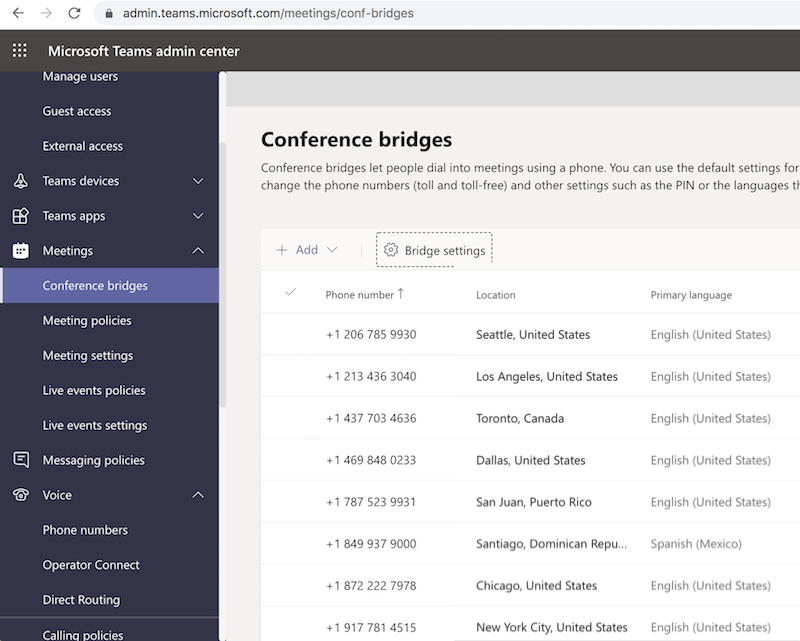
Task: Click the gear icon on Bridge settings
Action: point(391,250)
